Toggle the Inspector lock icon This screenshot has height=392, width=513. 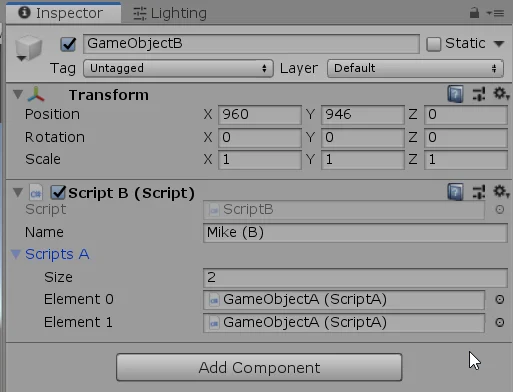pyautogui.click(x=474, y=13)
